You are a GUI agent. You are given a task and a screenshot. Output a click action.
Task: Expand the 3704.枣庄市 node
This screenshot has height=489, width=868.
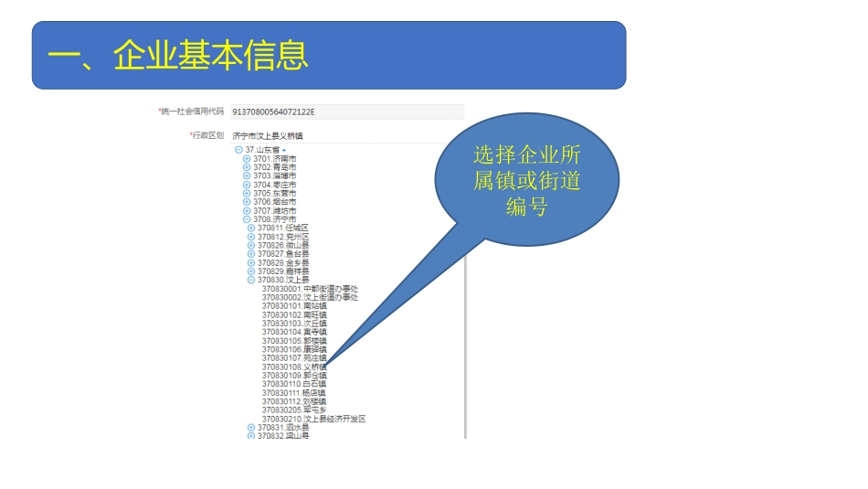pos(247,185)
